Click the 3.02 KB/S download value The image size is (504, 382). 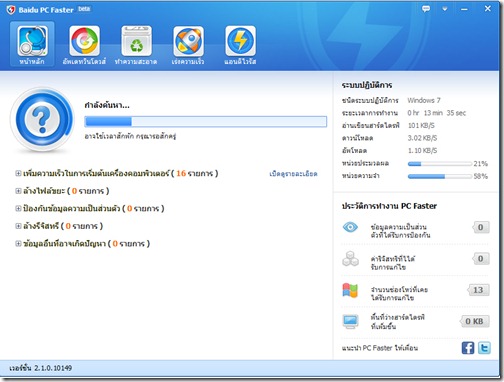[x=422, y=138]
